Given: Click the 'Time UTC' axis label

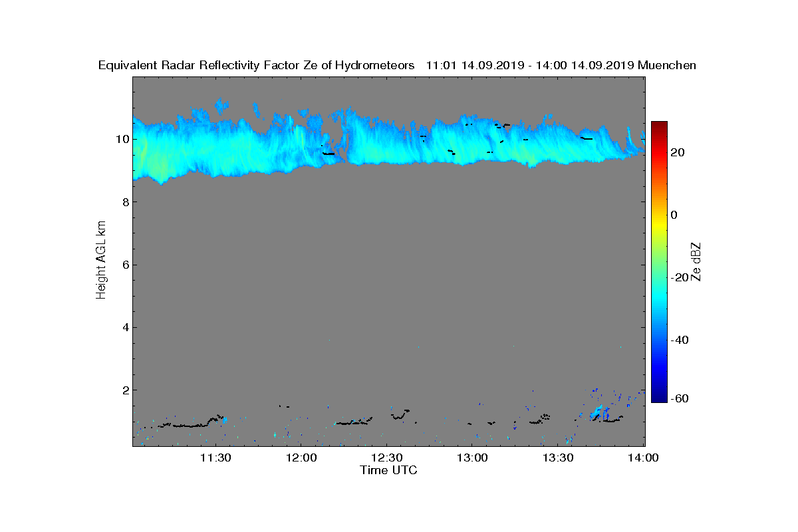Looking at the screenshot, I should (x=388, y=470).
